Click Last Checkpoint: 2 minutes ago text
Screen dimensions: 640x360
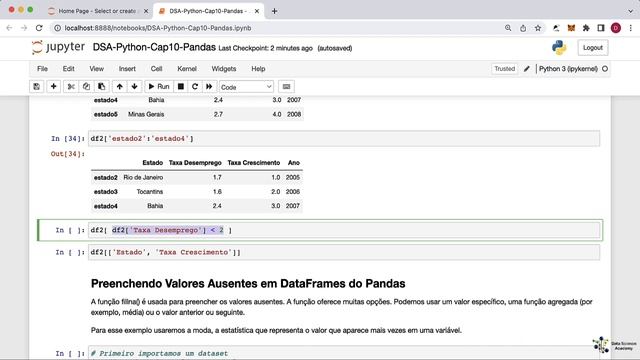(x=265, y=48)
